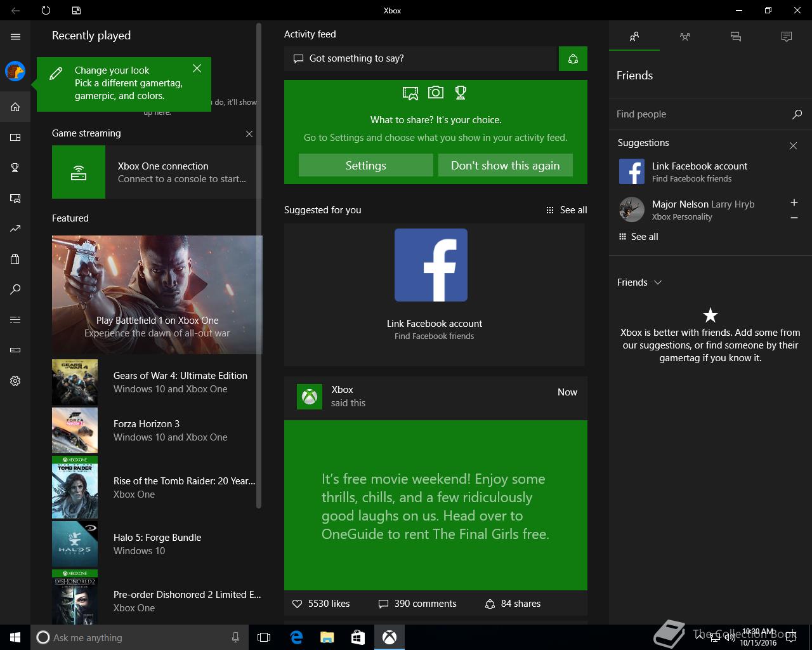This screenshot has width=812, height=650.
Task: Switch to the Friends tab
Action: (634, 37)
